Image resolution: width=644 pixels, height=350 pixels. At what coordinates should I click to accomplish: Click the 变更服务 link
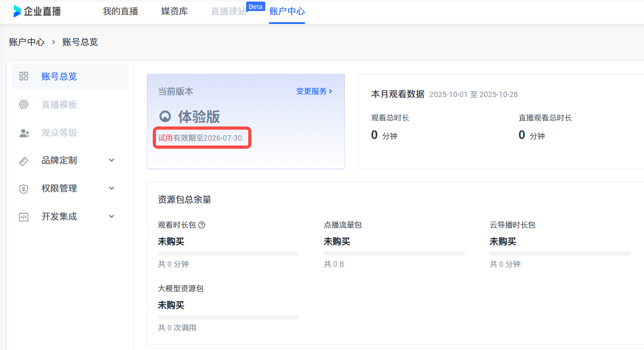[x=314, y=91]
